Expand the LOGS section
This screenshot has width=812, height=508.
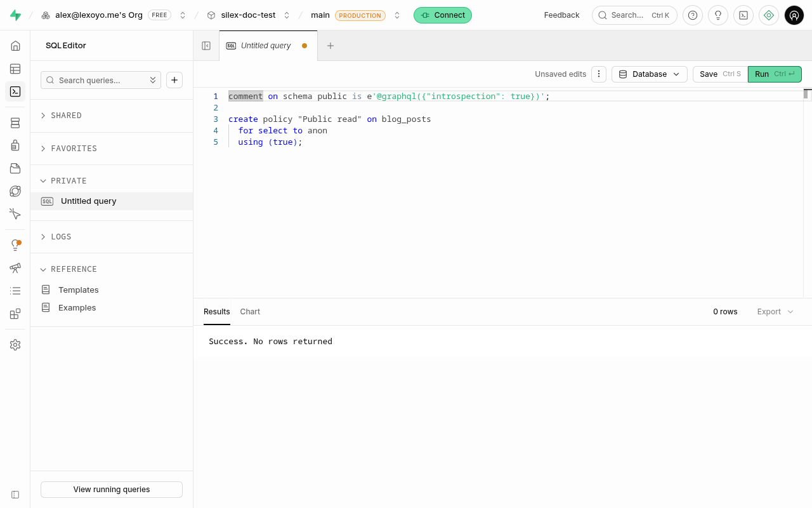112,237
